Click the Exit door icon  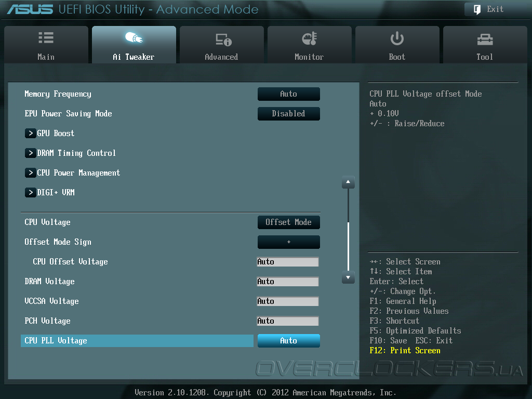tap(477, 9)
